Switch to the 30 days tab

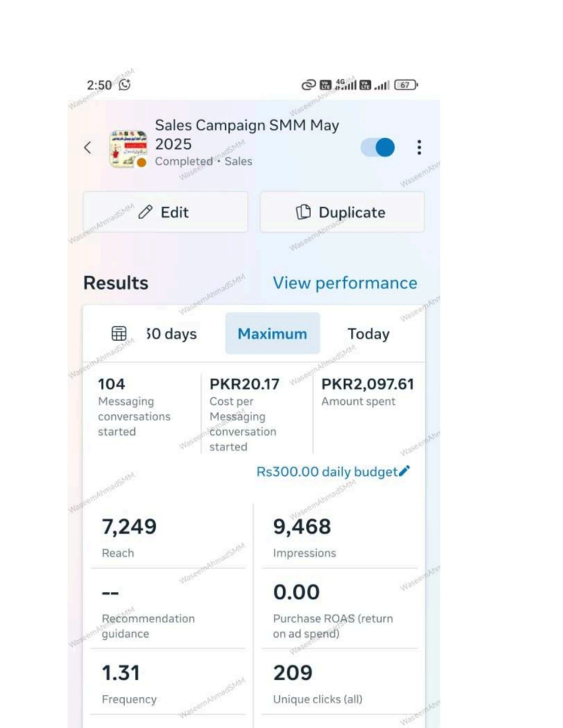[171, 333]
